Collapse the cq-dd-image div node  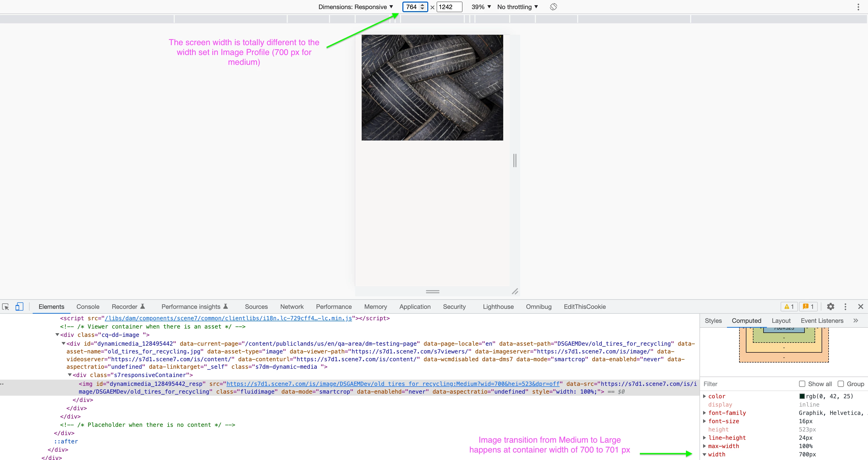click(57, 335)
